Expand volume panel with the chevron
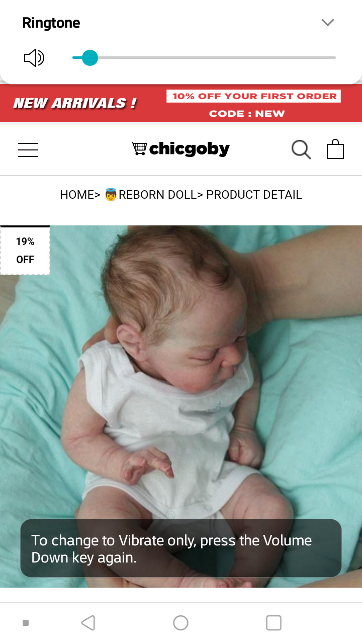 pyautogui.click(x=328, y=23)
